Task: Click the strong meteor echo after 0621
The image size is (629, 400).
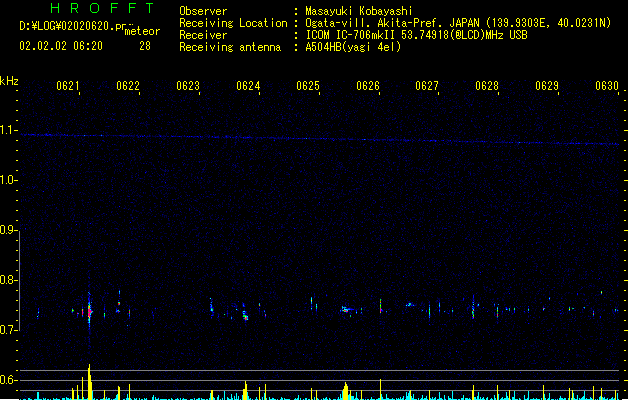Action: pos(89,310)
